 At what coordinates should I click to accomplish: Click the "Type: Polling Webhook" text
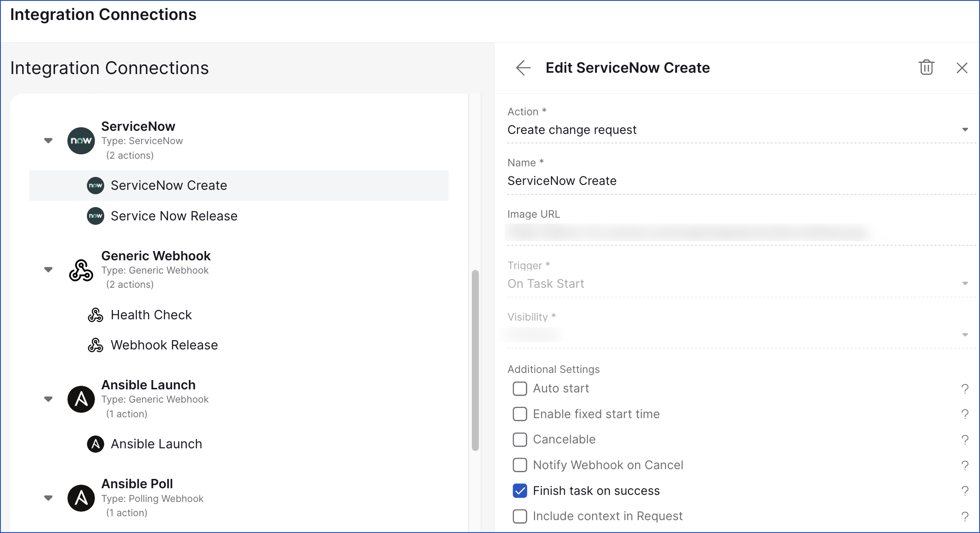click(x=153, y=499)
